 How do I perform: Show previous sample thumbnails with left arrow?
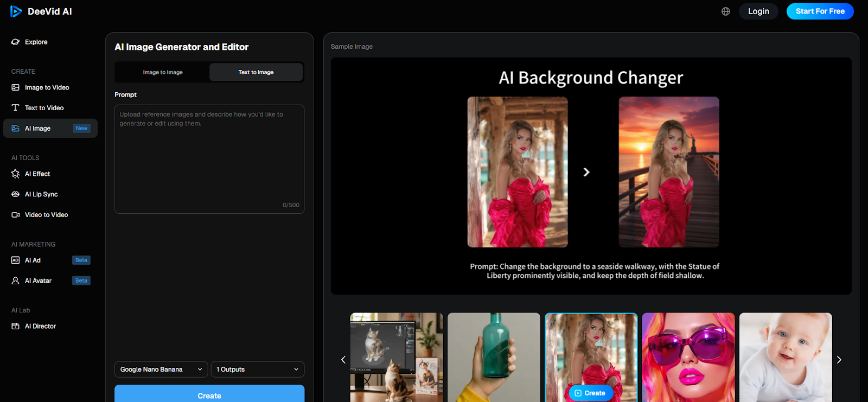(x=343, y=360)
